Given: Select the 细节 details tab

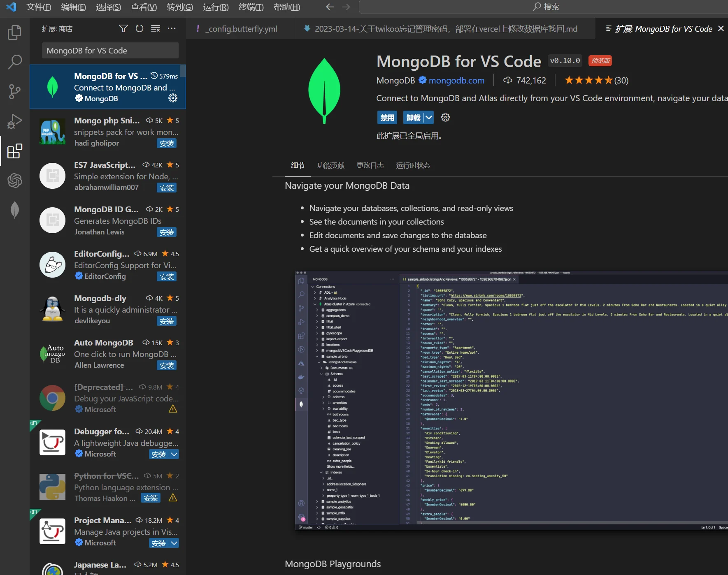Looking at the screenshot, I should tap(298, 165).
